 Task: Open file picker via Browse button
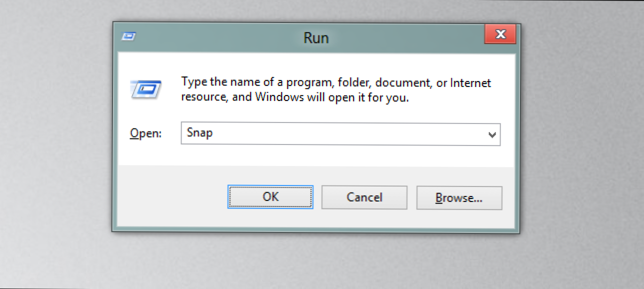[x=459, y=198]
